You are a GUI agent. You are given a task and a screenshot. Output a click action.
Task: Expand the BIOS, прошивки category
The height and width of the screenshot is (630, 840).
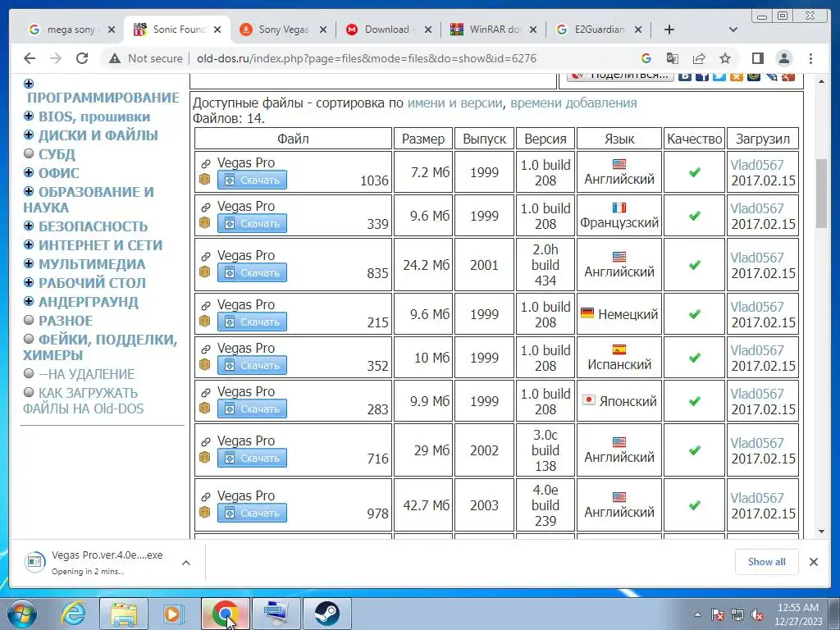(29, 116)
